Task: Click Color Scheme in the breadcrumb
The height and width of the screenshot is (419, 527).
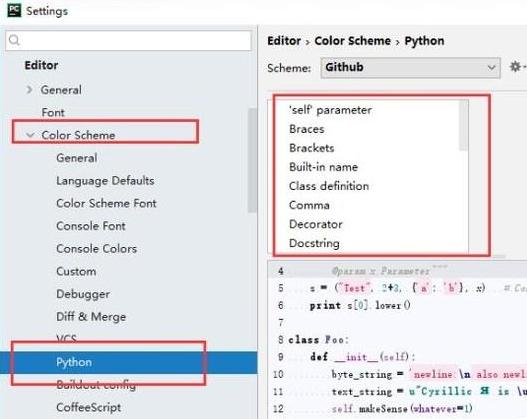Action: point(353,41)
